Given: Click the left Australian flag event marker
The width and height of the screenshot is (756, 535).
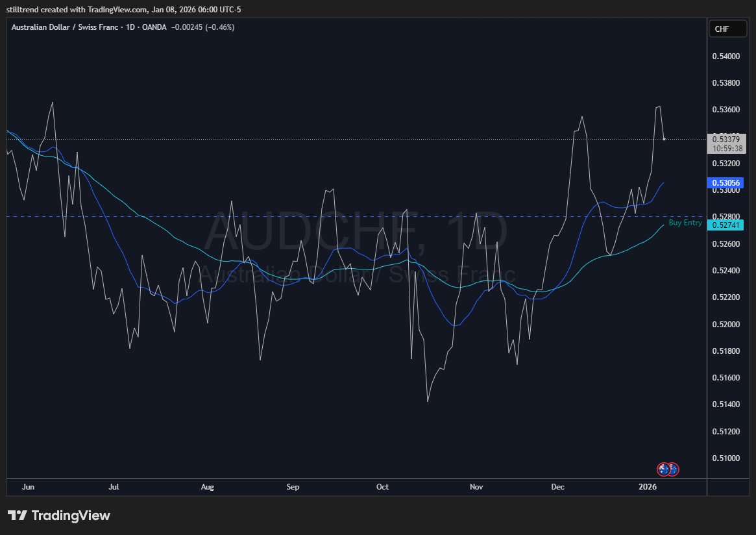Looking at the screenshot, I should pos(665,469).
